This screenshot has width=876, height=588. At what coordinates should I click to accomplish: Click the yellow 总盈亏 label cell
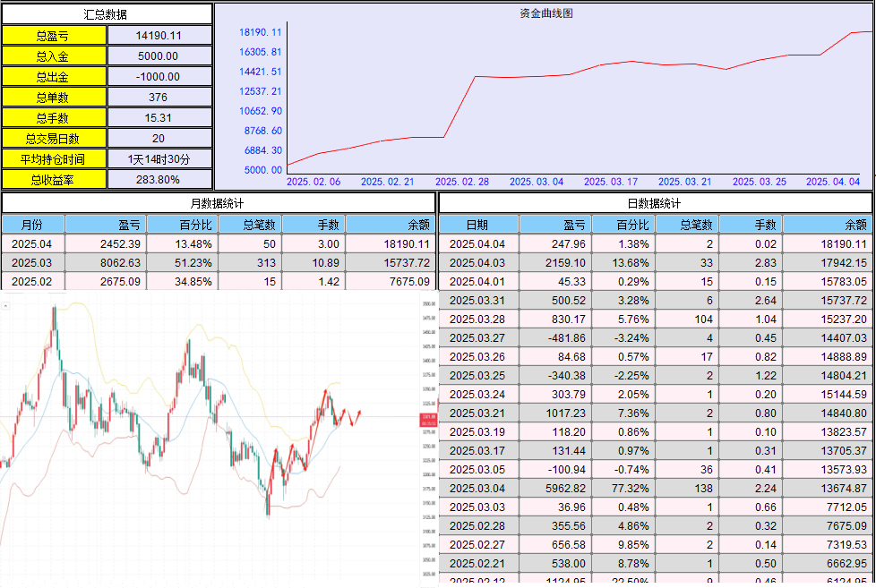pyautogui.click(x=54, y=36)
